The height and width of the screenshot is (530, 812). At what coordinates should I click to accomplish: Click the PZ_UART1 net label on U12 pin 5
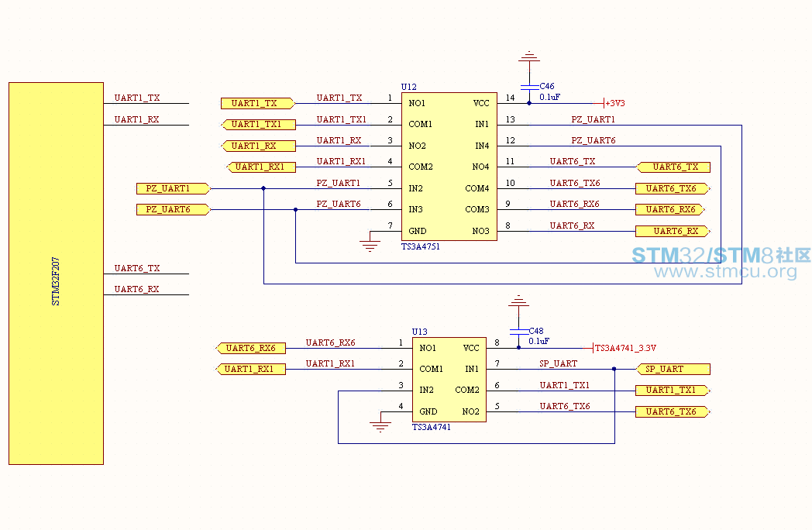[x=338, y=183]
